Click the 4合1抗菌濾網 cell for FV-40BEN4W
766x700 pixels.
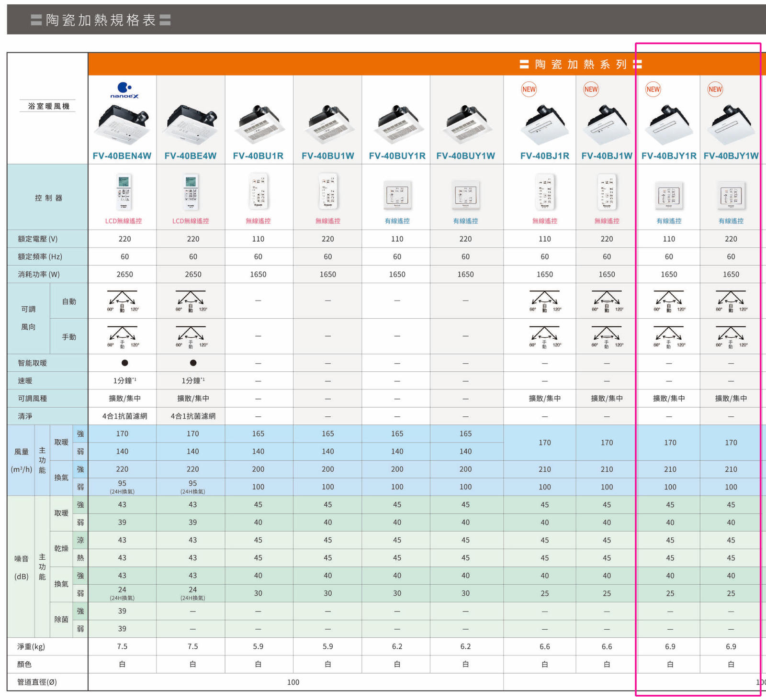pos(124,416)
